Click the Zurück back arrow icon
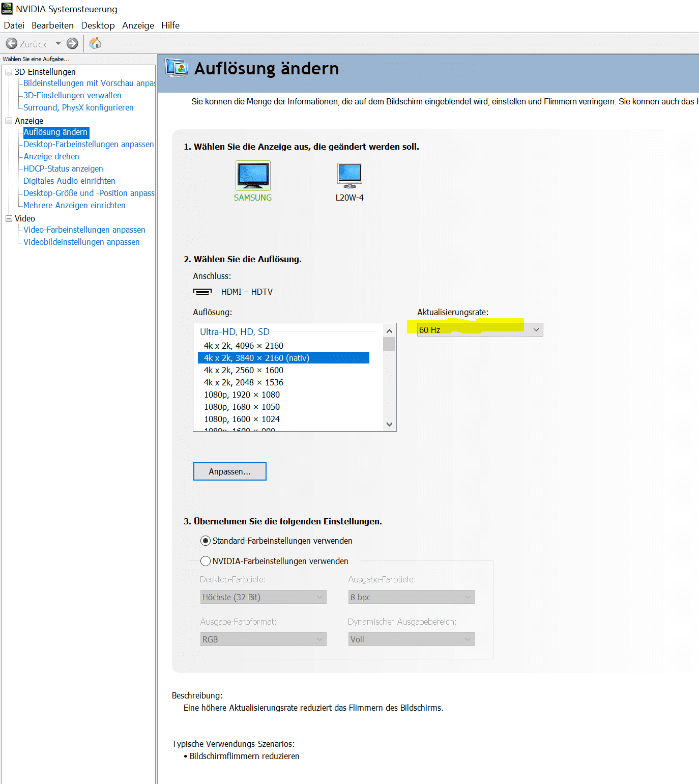This screenshot has height=784, width=699. tap(12, 44)
